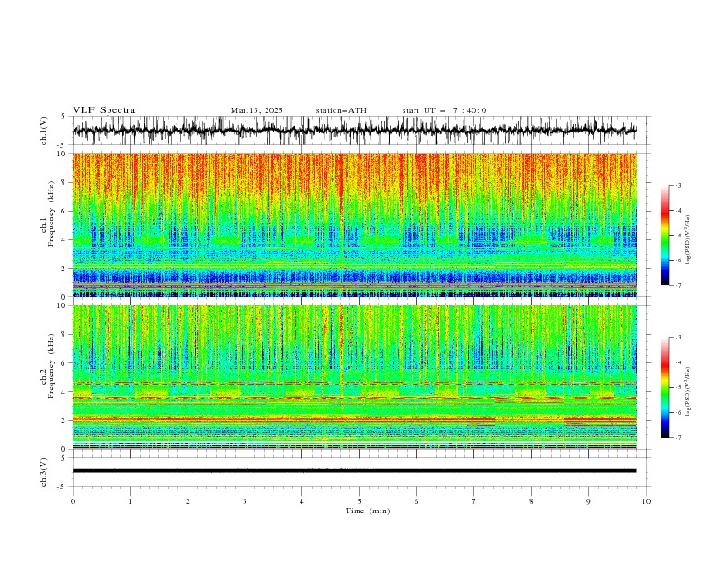Click lower color bar log(PSD) label
The height and width of the screenshot is (563, 728).
click(x=688, y=391)
